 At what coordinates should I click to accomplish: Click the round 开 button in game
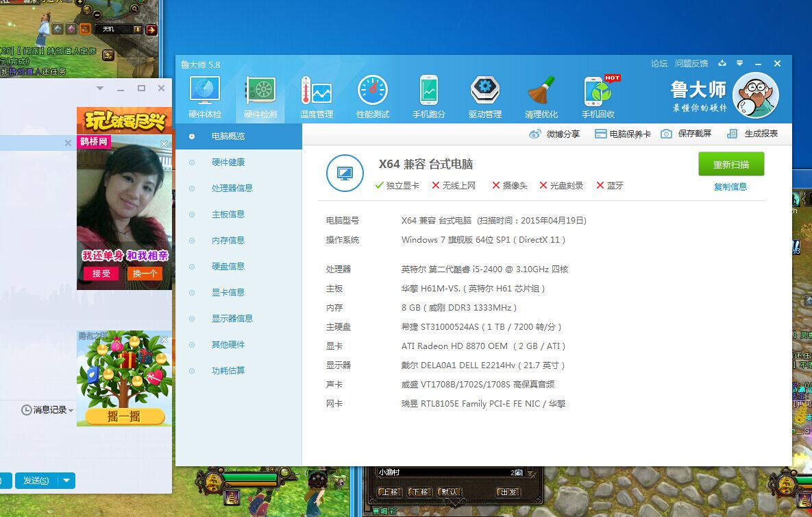pyautogui.click(x=285, y=472)
